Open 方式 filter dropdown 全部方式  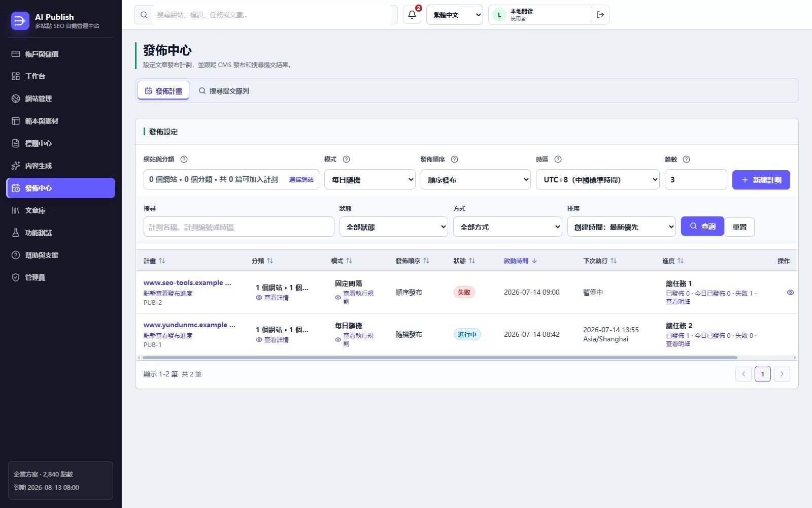tap(507, 227)
